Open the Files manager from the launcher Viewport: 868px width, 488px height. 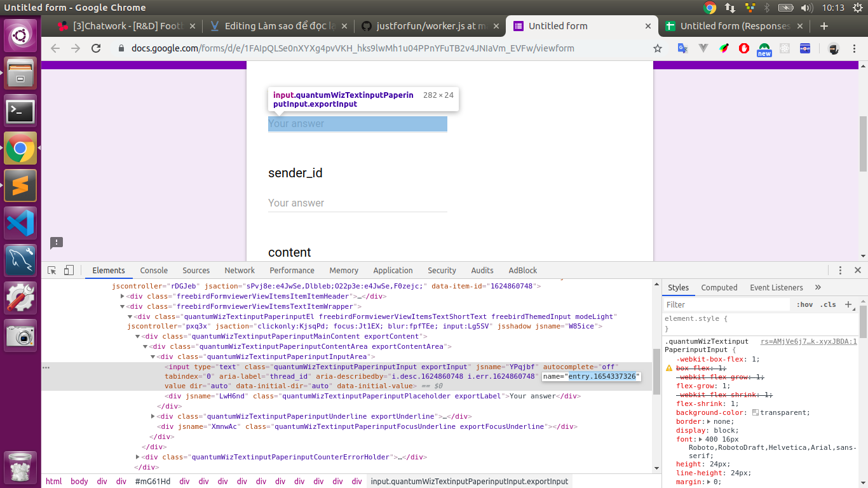(20, 73)
